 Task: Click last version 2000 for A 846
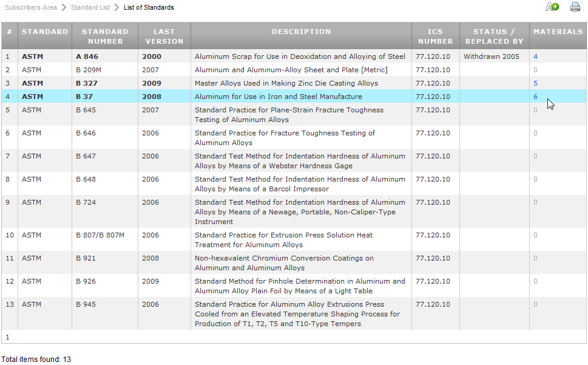tap(152, 56)
